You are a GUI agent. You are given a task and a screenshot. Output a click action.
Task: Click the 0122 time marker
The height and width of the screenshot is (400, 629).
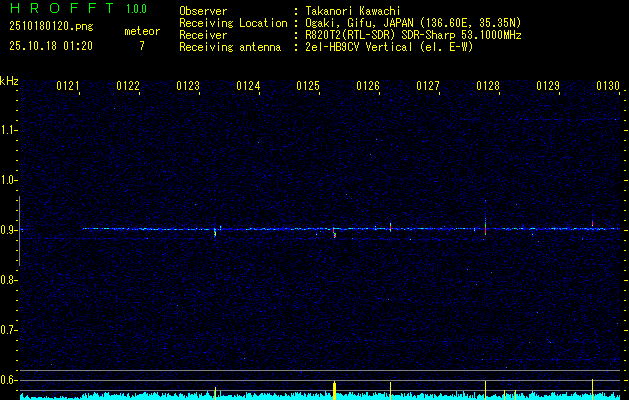pyautogui.click(x=128, y=86)
